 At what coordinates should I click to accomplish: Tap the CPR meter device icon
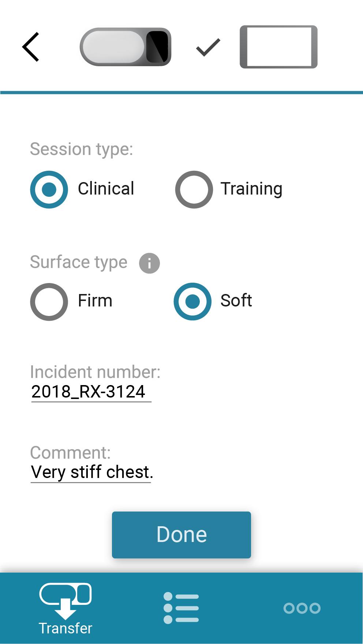coord(126,47)
